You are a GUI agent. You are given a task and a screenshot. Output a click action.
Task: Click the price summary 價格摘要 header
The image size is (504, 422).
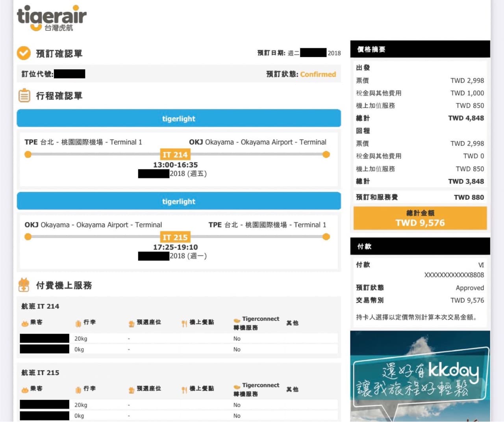point(420,49)
